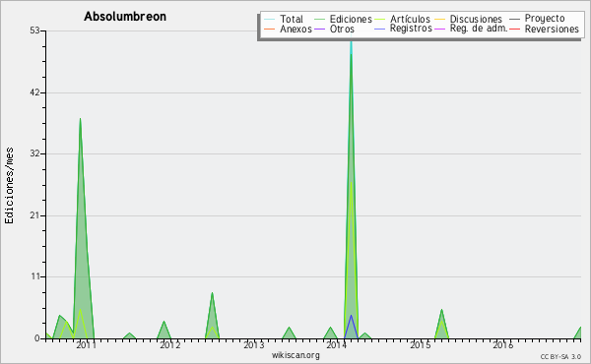Click the '53' y-axis value
The width and height of the screenshot is (591, 364).
(x=35, y=30)
